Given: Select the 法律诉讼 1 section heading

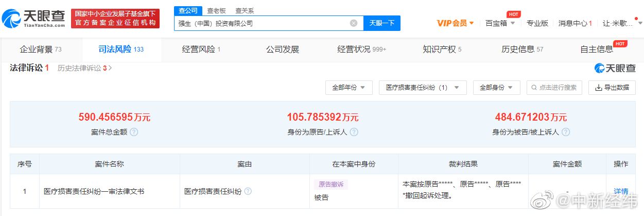Looking at the screenshot, I should tap(29, 68).
